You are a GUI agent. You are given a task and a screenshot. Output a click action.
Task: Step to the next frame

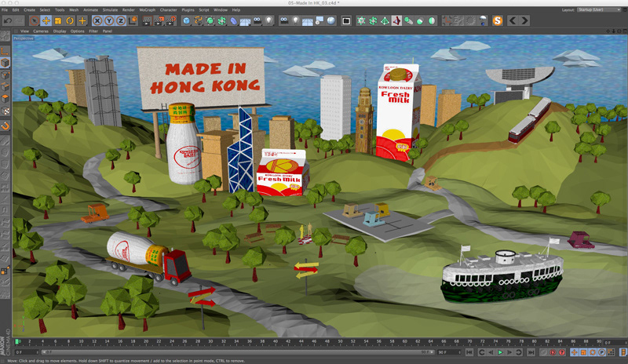click(x=509, y=352)
